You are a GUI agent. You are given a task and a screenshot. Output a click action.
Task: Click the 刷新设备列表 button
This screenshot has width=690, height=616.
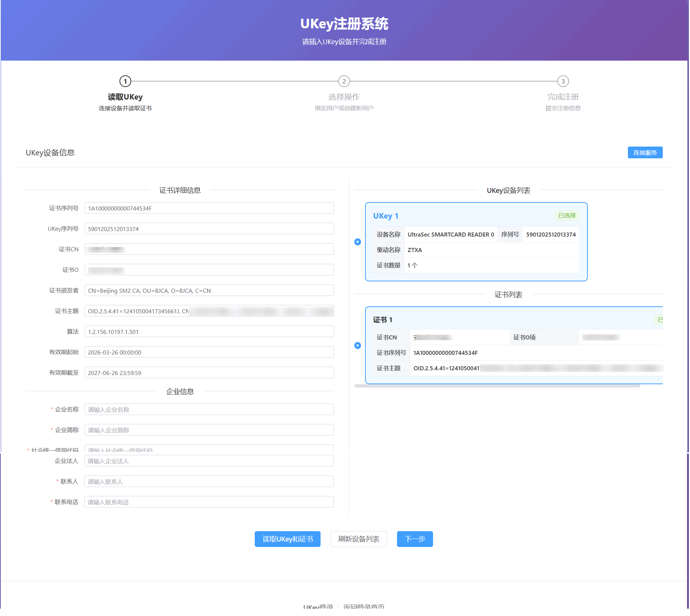(358, 539)
